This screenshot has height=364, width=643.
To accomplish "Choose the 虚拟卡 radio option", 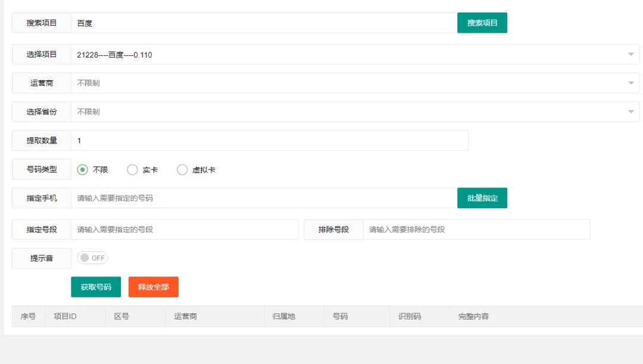I will [182, 170].
